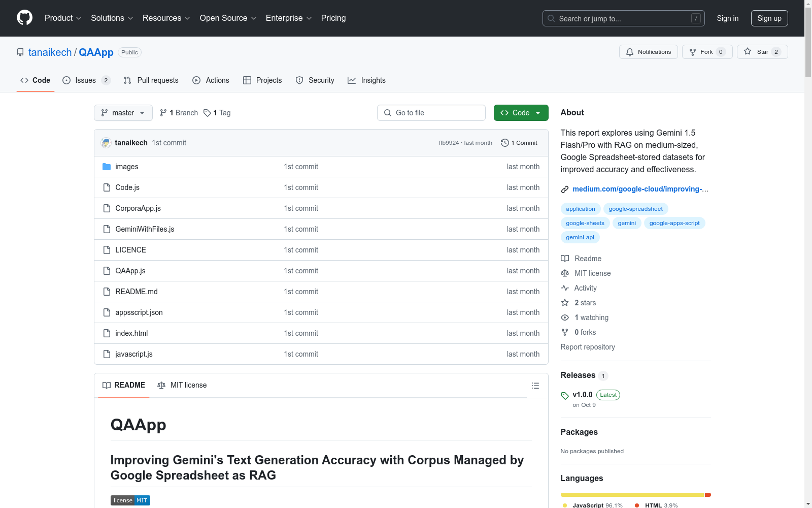Open the javascript.js file

coord(134,354)
